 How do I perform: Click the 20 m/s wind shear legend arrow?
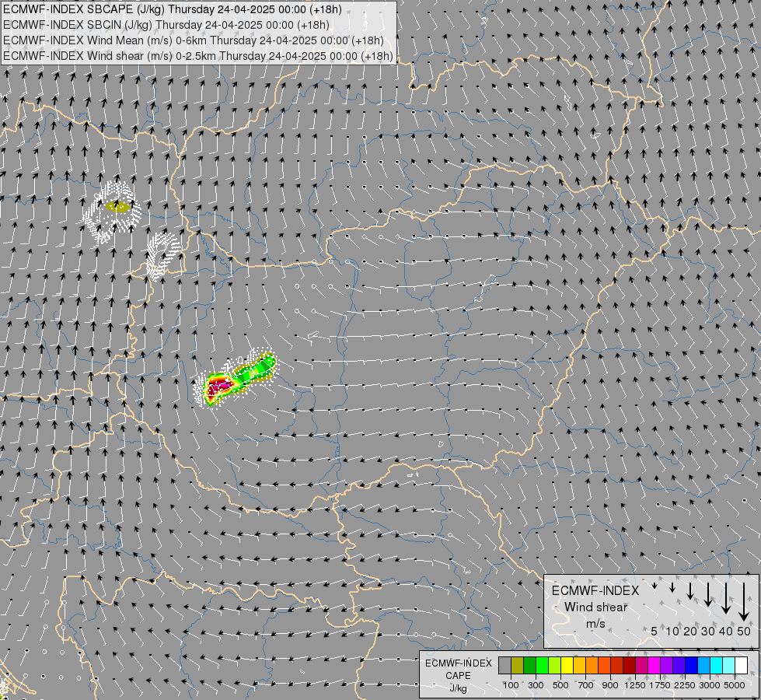coord(690,590)
